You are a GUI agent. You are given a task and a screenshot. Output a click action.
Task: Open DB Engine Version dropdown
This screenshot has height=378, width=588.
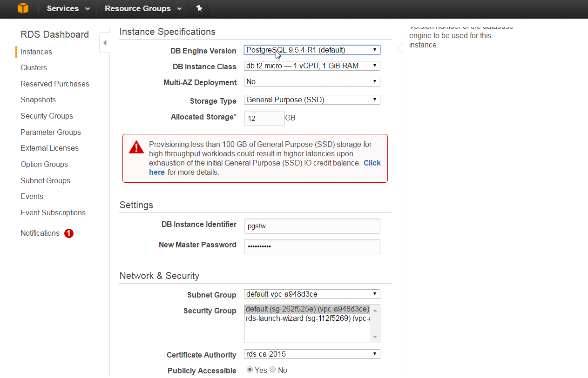point(312,50)
